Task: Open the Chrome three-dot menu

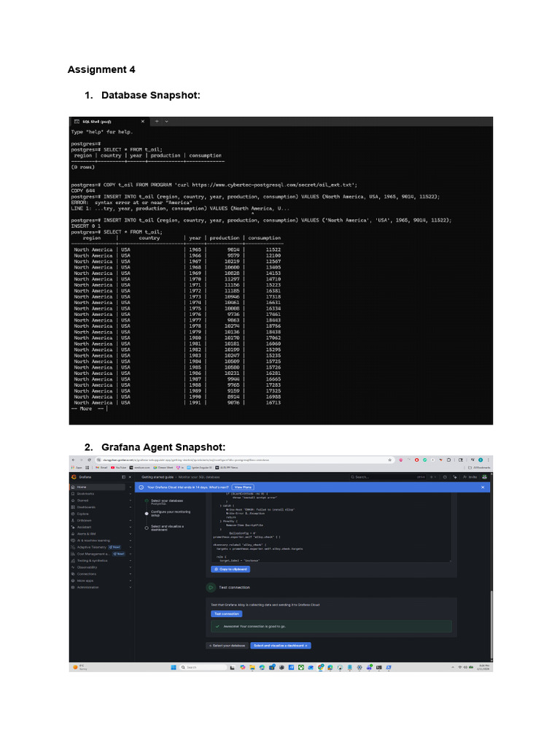Action: pos(488,460)
